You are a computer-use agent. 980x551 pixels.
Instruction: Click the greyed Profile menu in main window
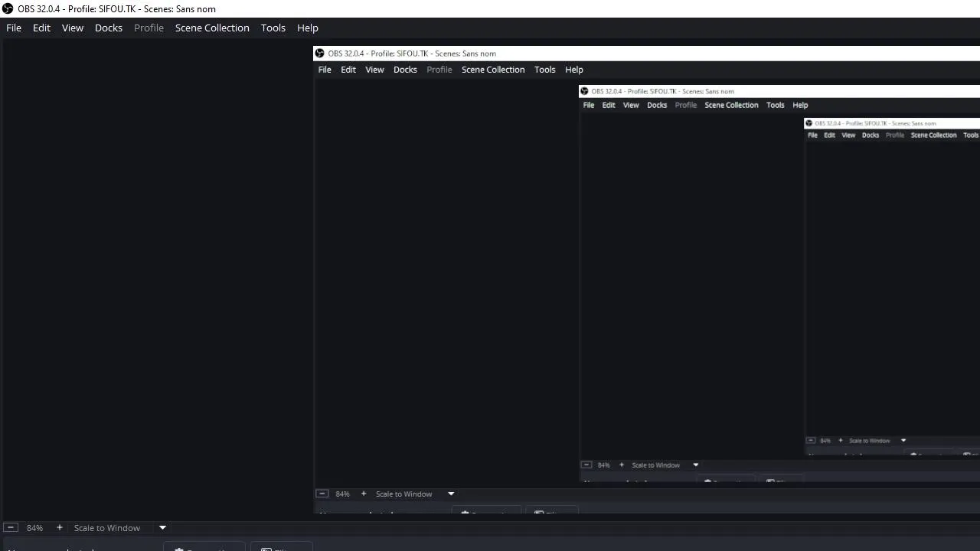[x=149, y=28]
